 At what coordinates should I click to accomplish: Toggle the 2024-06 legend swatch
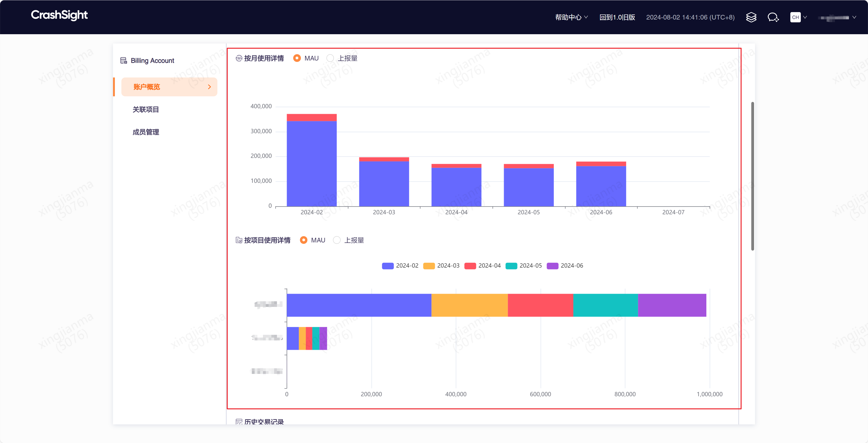point(553,266)
